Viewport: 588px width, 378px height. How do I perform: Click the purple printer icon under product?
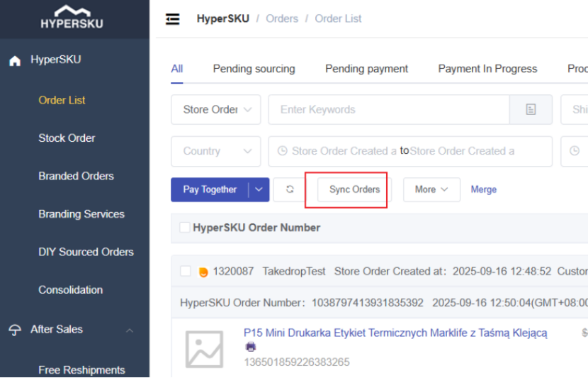(x=251, y=348)
